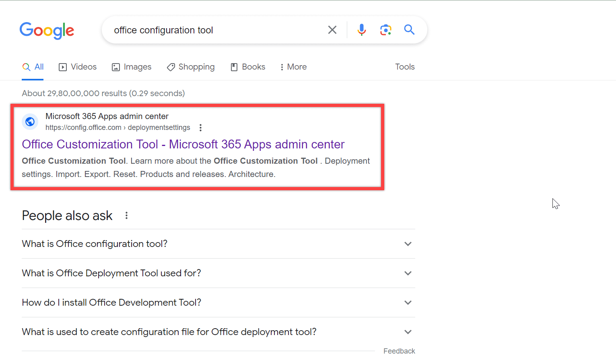The width and height of the screenshot is (616, 364).
Task: Open the More menu
Action: [293, 67]
